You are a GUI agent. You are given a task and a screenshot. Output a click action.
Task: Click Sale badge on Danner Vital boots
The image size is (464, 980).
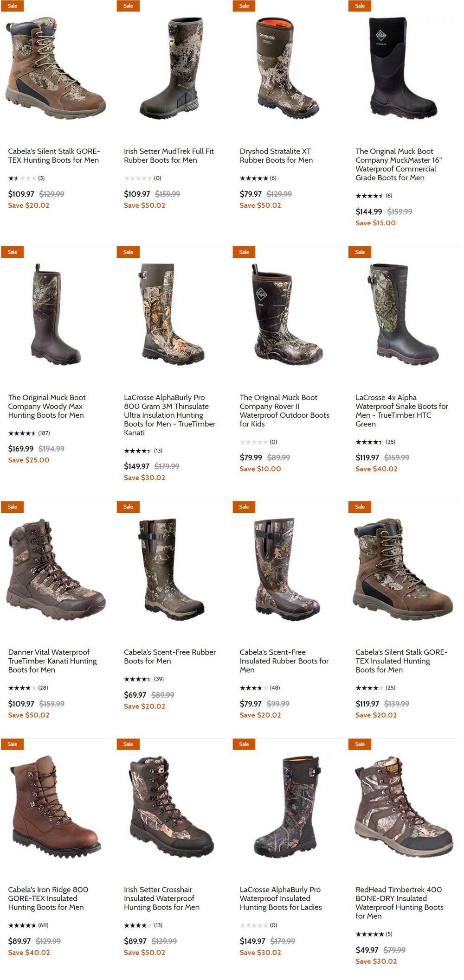13,507
